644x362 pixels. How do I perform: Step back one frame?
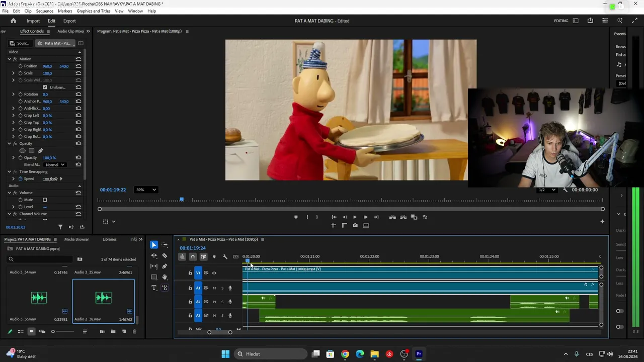[345, 217]
